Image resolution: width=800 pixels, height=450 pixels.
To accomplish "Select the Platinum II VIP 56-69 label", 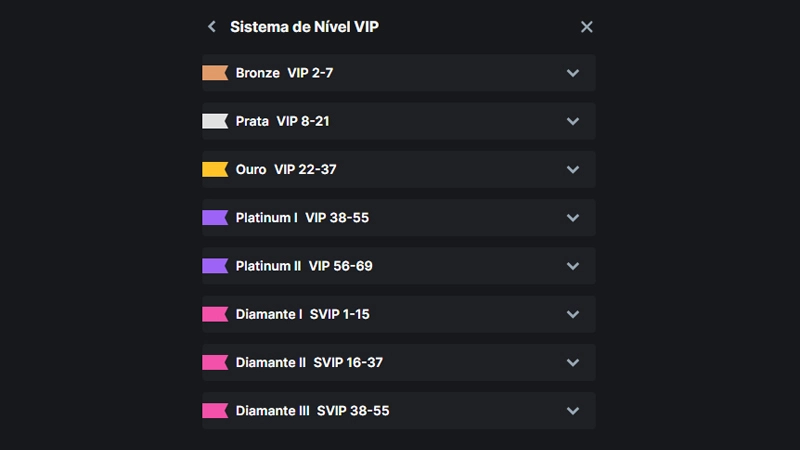I will tap(304, 266).
